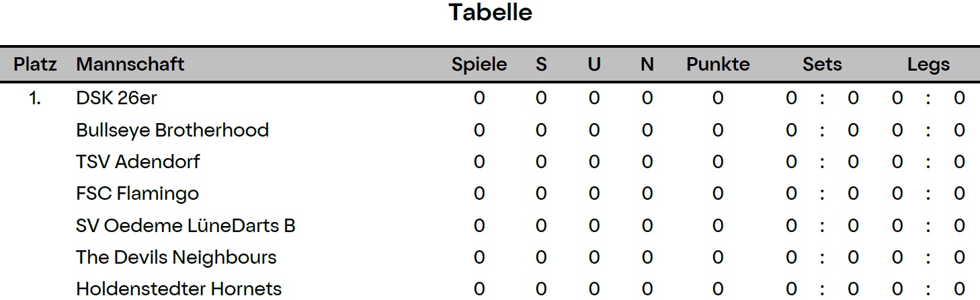980x300 pixels.
Task: Click the Tabelle heading
Action: point(490,13)
